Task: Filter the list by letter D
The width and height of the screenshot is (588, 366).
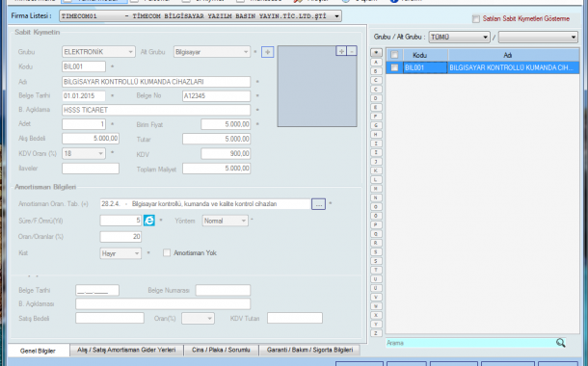Action: 376,98
